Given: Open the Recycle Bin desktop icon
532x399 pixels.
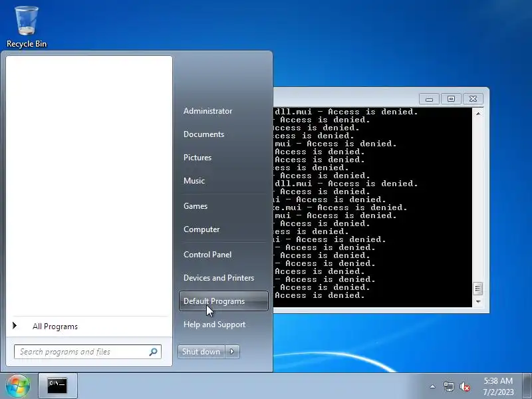Looking at the screenshot, I should pos(27,27).
